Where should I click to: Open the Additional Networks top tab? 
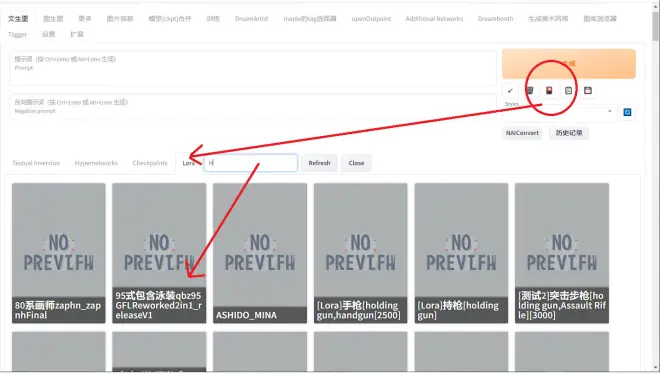(x=434, y=19)
